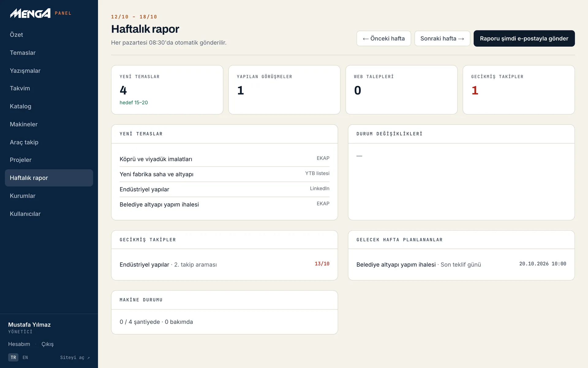Click the overdue date 13/10
588x368 pixels.
(322, 264)
